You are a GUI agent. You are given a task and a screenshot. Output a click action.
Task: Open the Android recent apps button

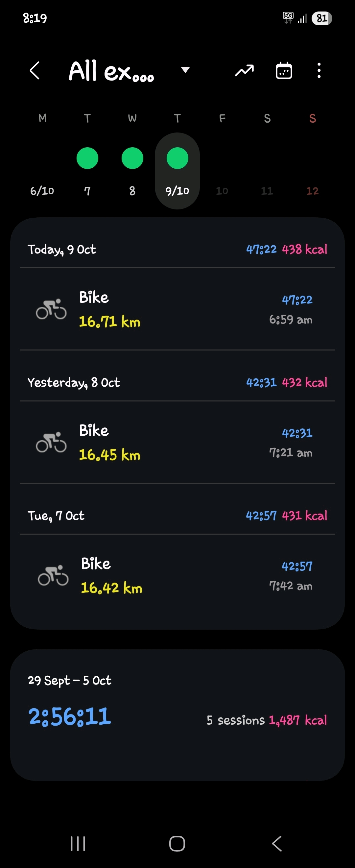78,843
